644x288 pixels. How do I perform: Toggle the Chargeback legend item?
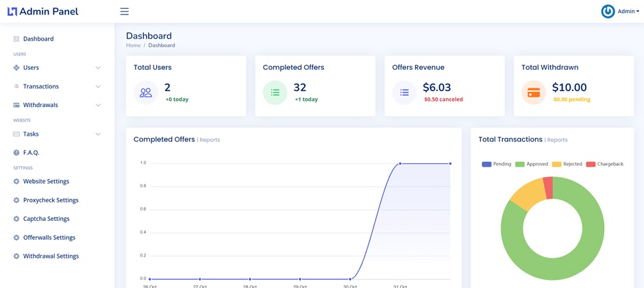pyautogui.click(x=604, y=164)
